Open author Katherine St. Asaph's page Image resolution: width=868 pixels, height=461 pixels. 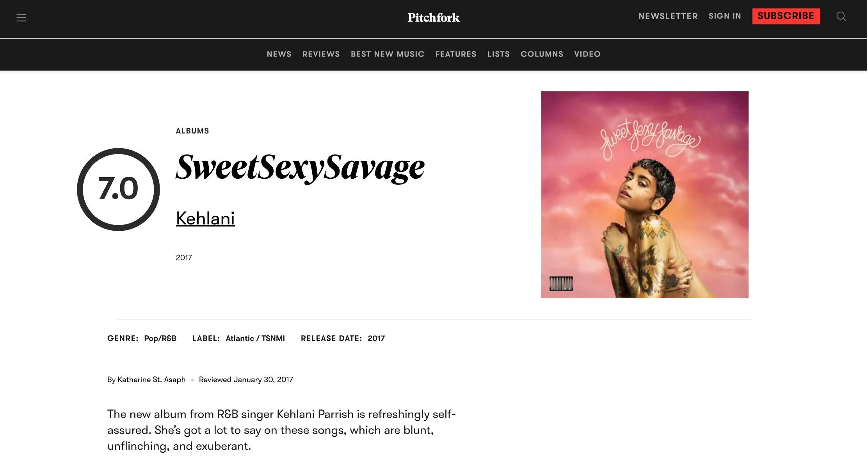pyautogui.click(x=151, y=380)
